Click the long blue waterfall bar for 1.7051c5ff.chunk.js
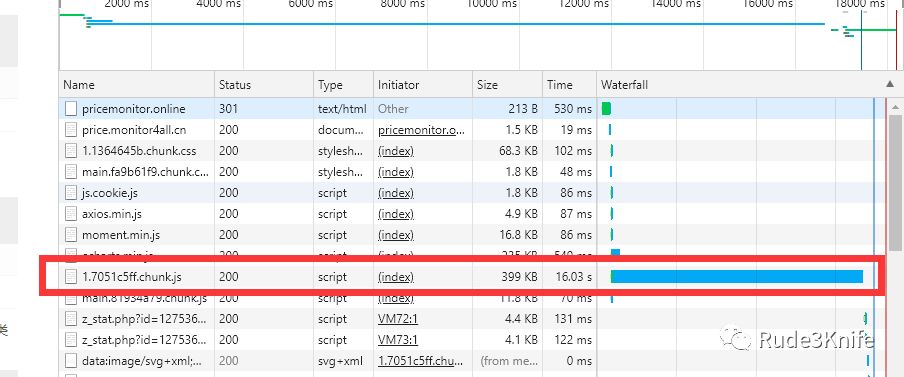This screenshot has height=377, width=904. point(737,277)
